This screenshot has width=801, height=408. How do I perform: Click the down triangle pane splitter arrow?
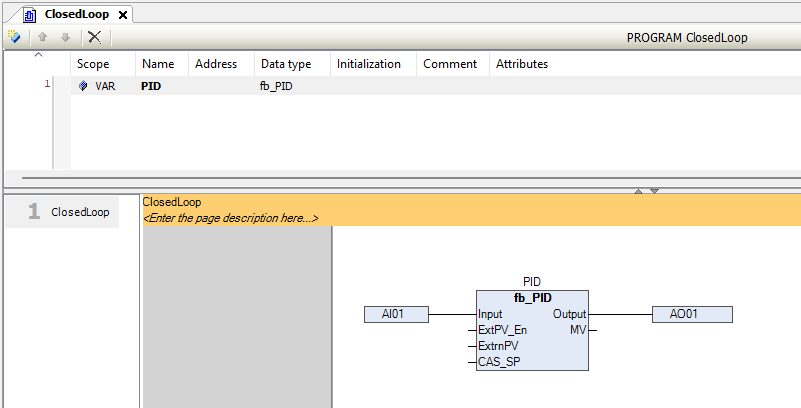coord(654,191)
